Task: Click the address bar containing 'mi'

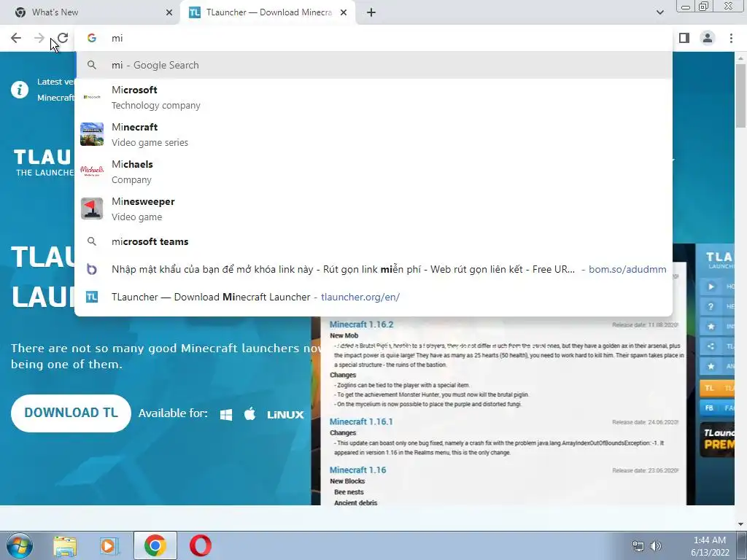Action: coord(374,38)
